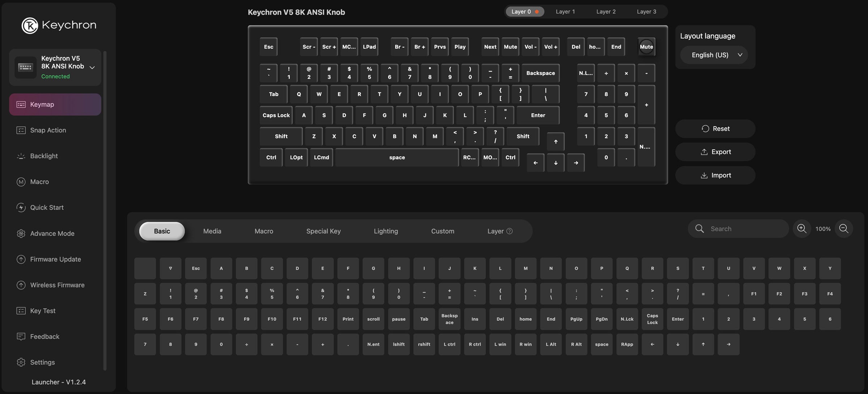868x394 pixels.
Task: Switch to Layer 1
Action: 565,11
